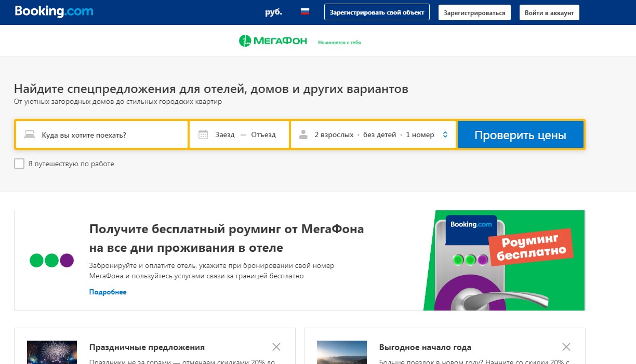Image resolution: width=636 pixels, height=364 pixels.
Task: Click the calendar icon for dates
Action: (203, 135)
